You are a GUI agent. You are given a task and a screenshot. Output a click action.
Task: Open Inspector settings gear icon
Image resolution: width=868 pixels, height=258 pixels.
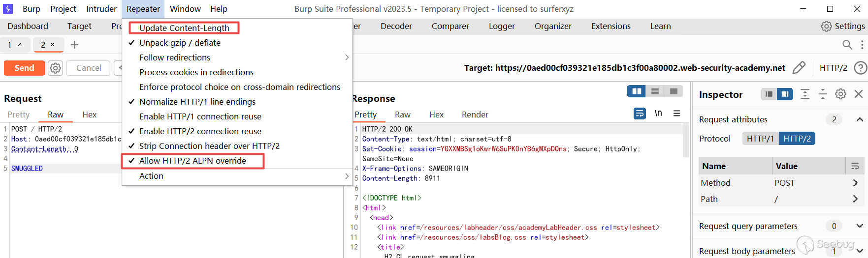point(841,94)
